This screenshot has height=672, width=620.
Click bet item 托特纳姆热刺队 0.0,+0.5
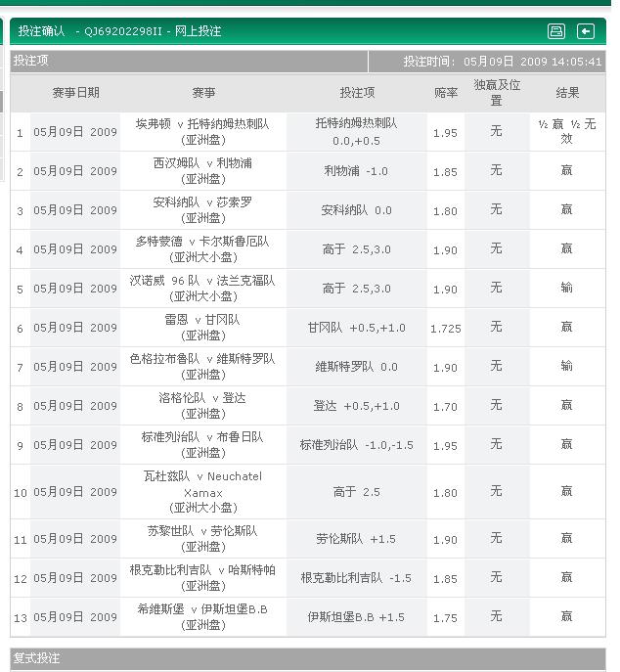click(357, 132)
